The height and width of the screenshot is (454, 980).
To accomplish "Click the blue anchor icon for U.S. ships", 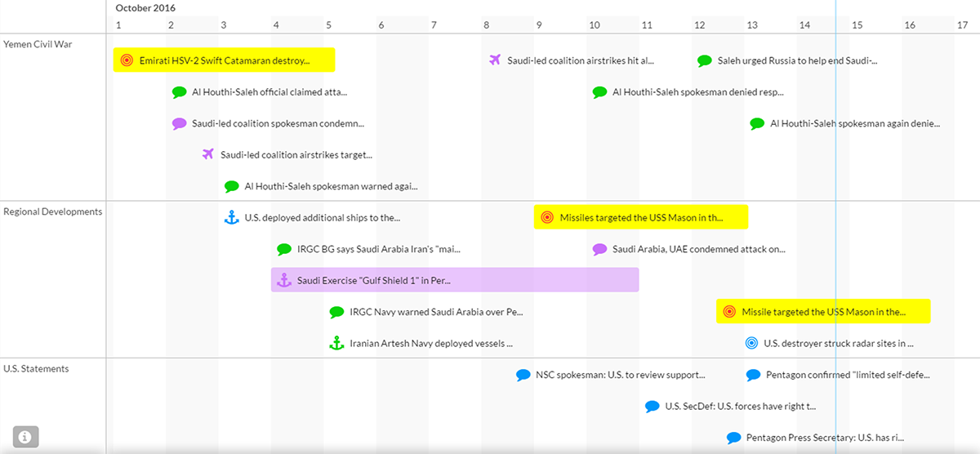I will click(231, 217).
